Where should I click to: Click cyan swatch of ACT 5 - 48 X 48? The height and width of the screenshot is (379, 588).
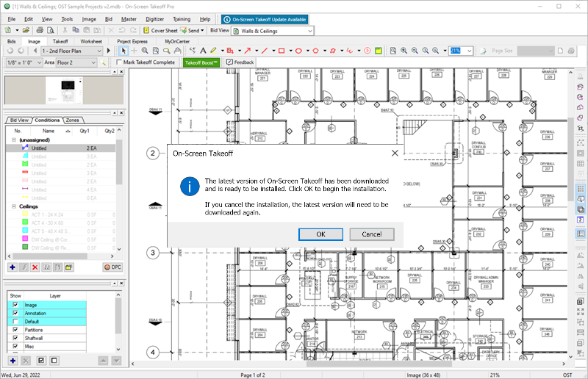25,231
